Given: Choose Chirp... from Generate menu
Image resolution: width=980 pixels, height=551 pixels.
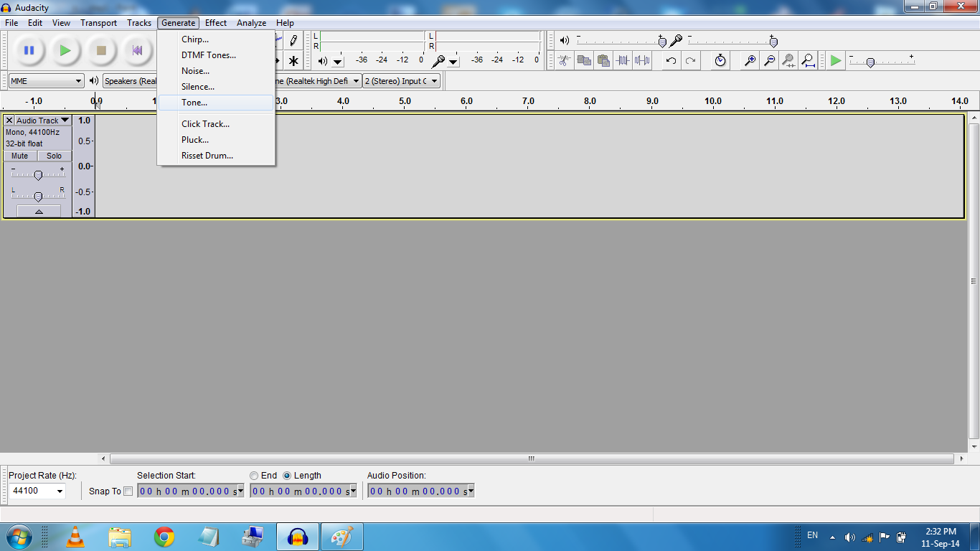Looking at the screenshot, I should (217, 39).
